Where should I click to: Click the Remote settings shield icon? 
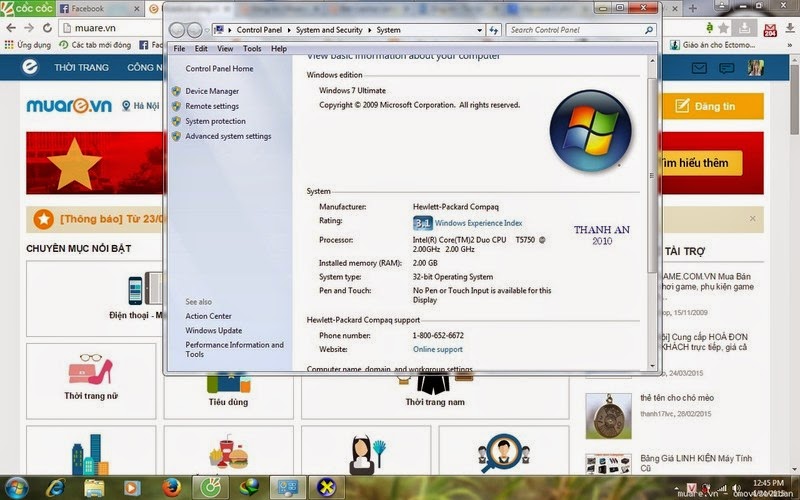pyautogui.click(x=177, y=106)
